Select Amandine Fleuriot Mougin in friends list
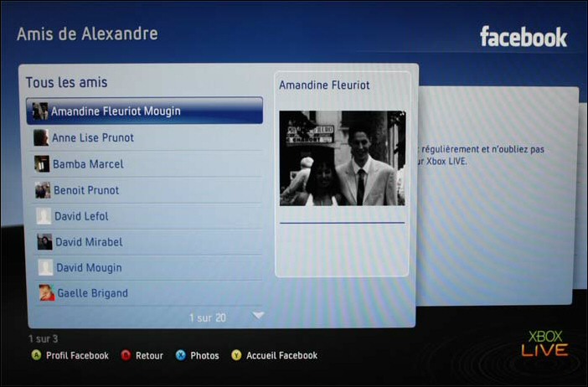 tap(145, 111)
